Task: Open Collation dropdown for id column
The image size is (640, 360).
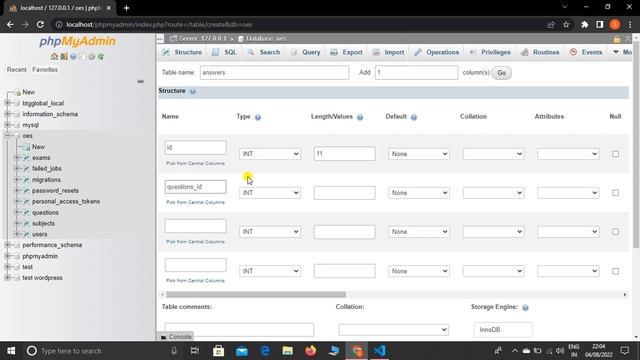Action: tap(493, 154)
